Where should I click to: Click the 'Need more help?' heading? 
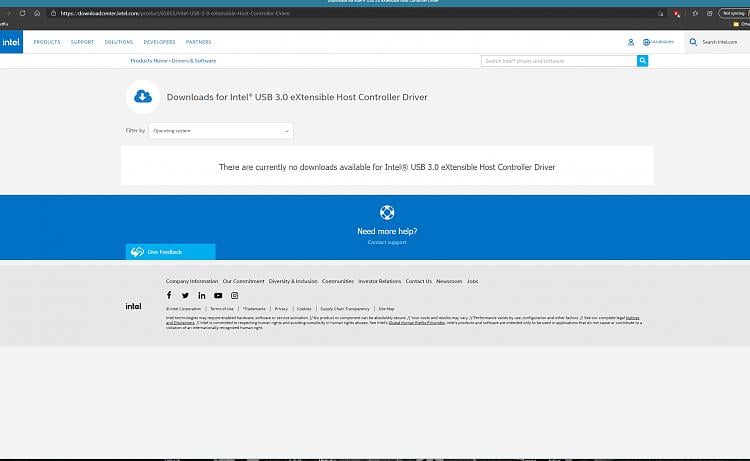click(387, 231)
